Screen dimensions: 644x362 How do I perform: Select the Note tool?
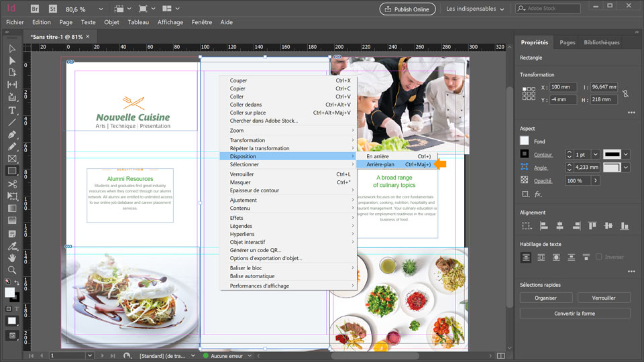(x=12, y=234)
